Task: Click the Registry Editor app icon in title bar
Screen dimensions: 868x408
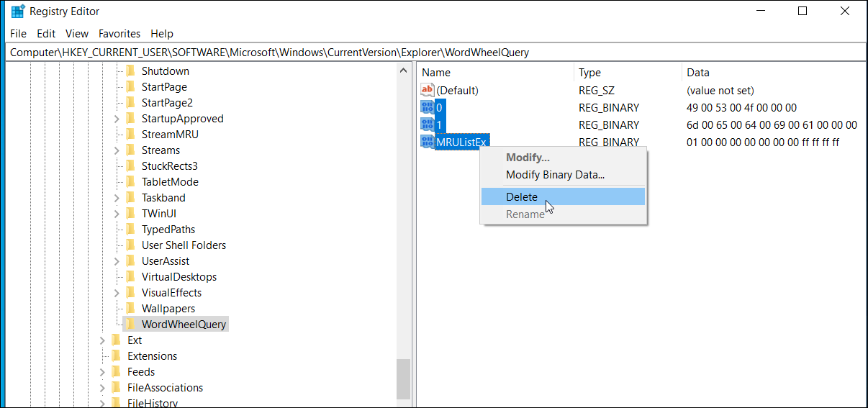Action: 17,11
